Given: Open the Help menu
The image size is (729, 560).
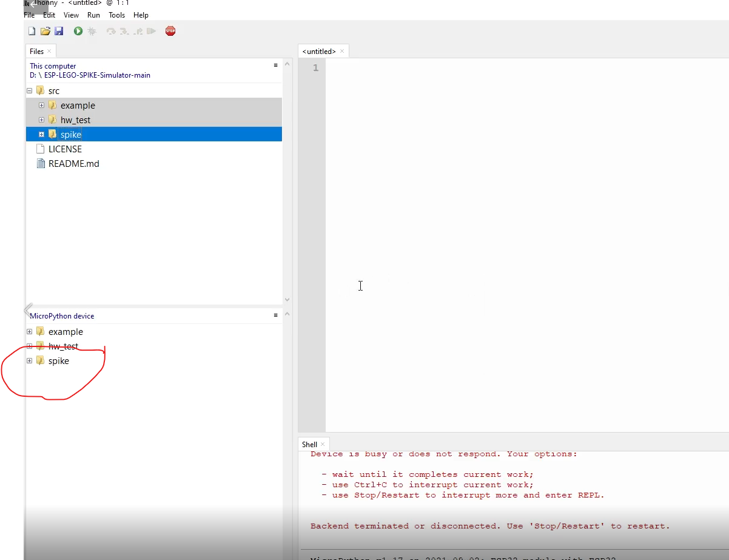Looking at the screenshot, I should click(141, 15).
